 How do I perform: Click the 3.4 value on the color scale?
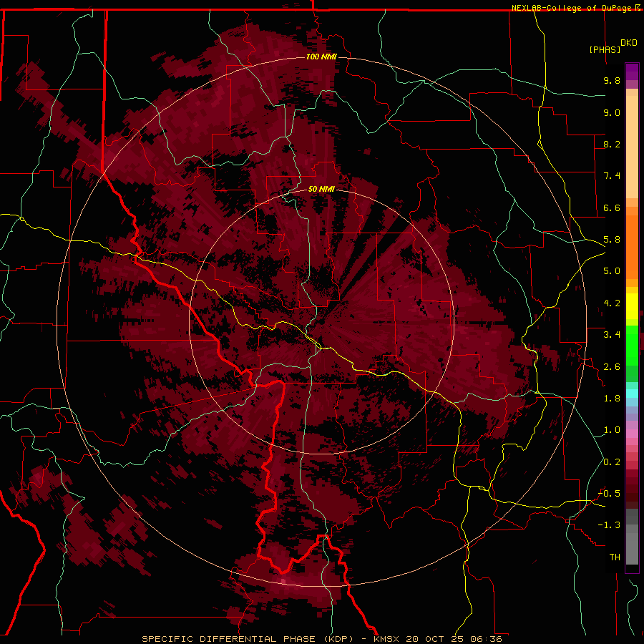pyautogui.click(x=612, y=335)
